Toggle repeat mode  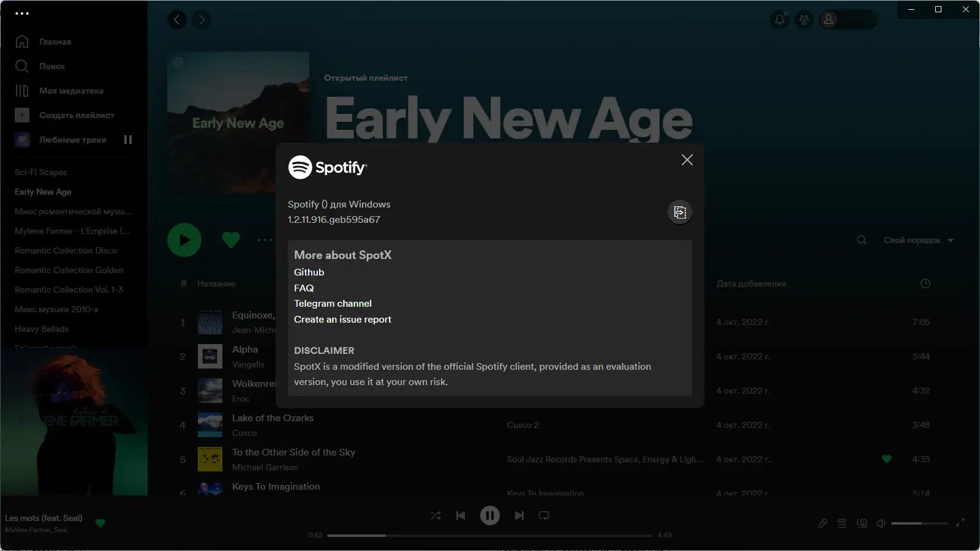click(x=544, y=515)
